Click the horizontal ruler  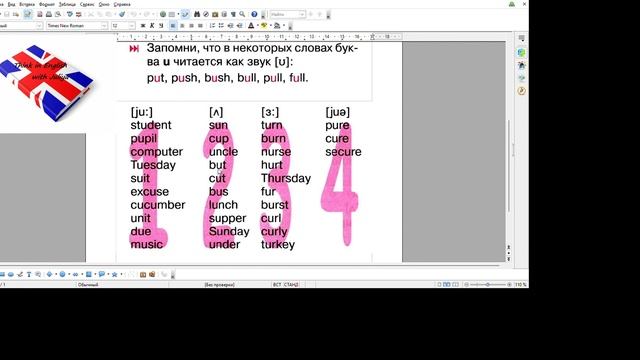click(x=259, y=37)
